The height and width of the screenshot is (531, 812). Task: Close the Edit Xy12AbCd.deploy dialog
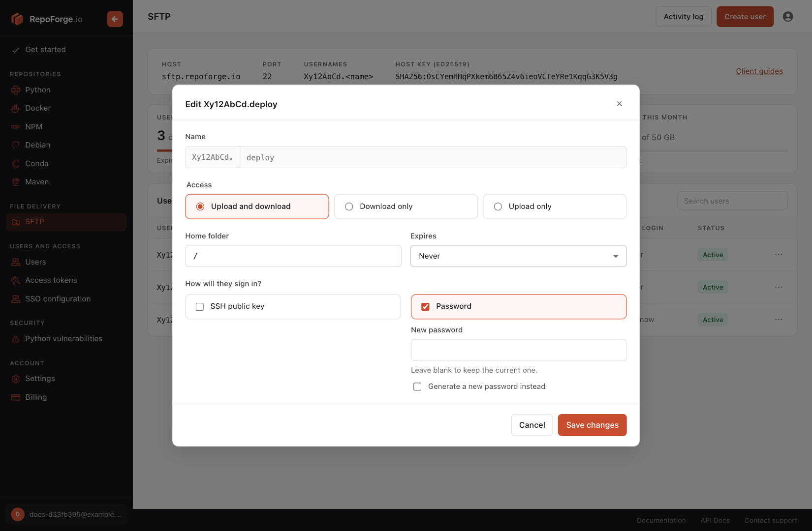click(620, 104)
